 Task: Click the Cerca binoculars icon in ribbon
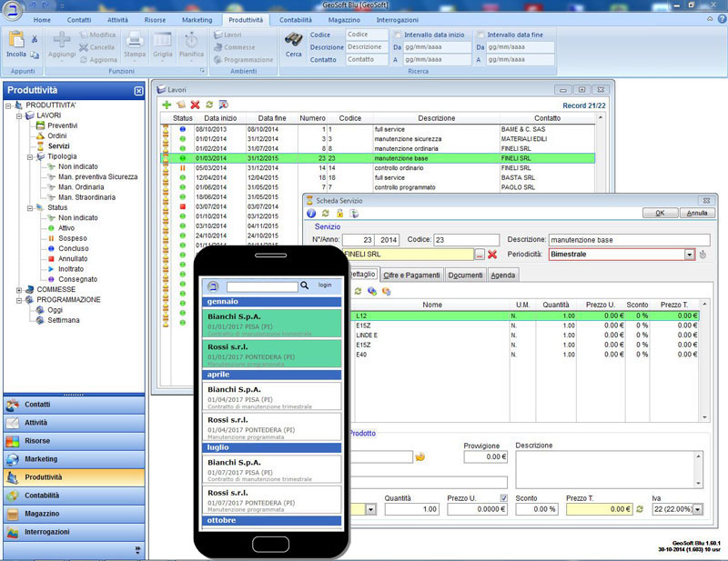click(294, 40)
